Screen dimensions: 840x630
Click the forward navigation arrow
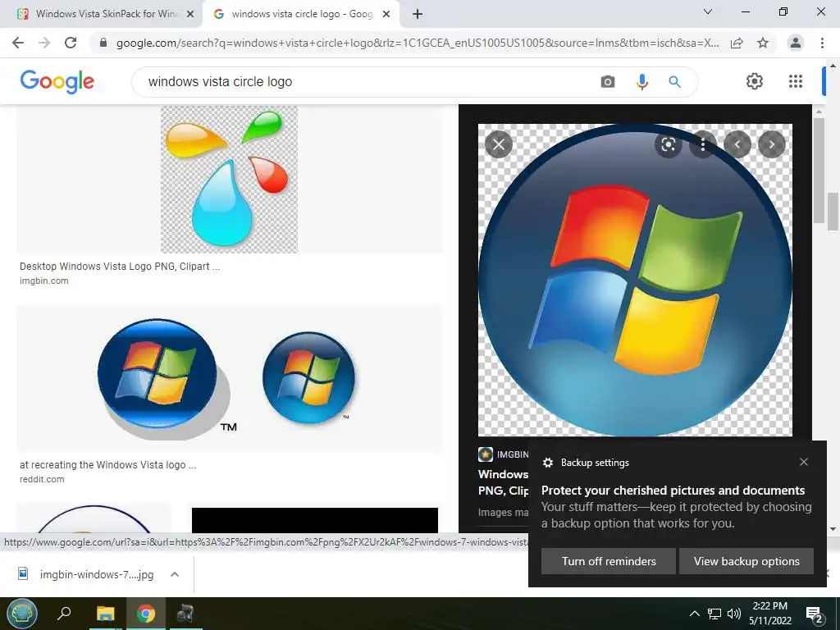click(x=44, y=43)
